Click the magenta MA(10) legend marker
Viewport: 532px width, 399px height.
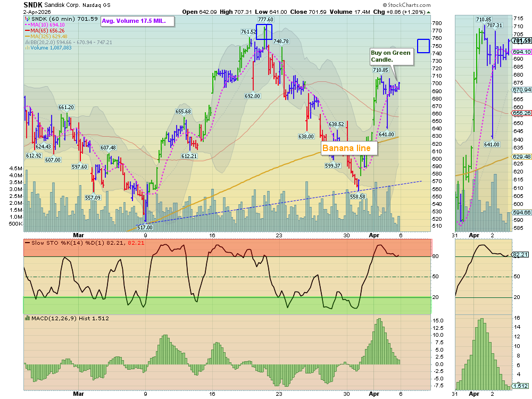click(x=27, y=25)
